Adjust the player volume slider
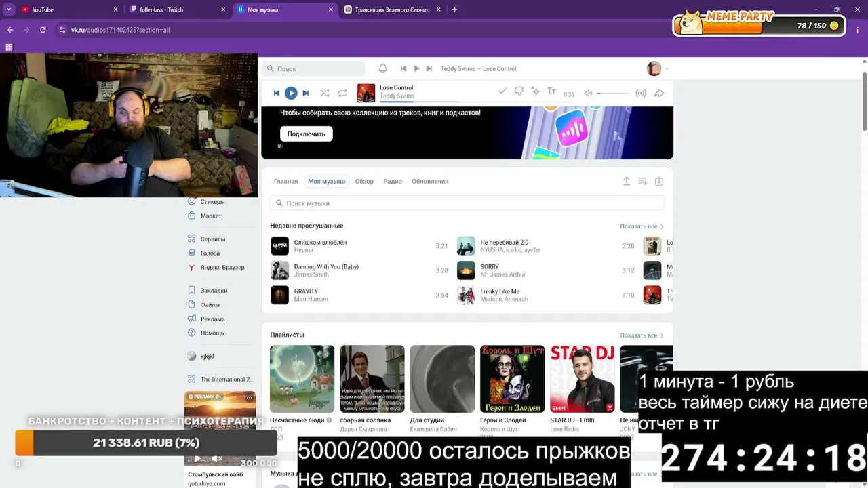 click(612, 94)
